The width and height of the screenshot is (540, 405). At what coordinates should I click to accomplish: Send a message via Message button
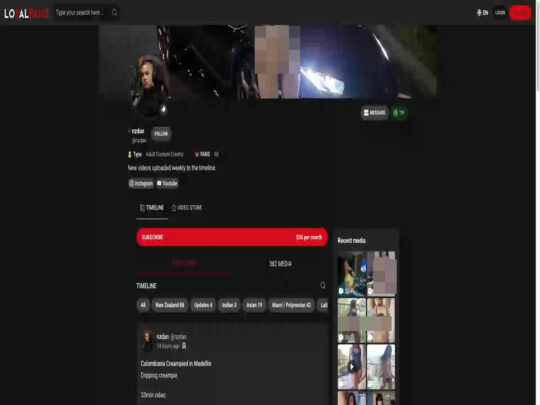tap(374, 113)
